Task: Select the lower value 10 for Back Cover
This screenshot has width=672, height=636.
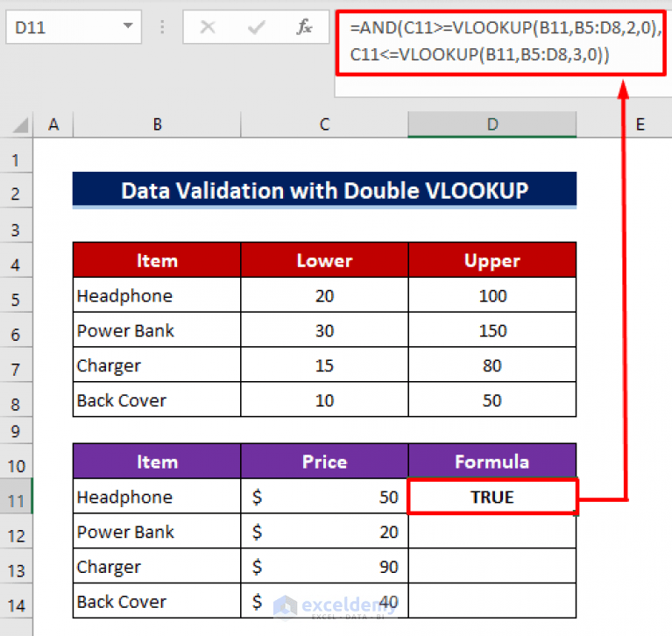Action: click(x=324, y=399)
